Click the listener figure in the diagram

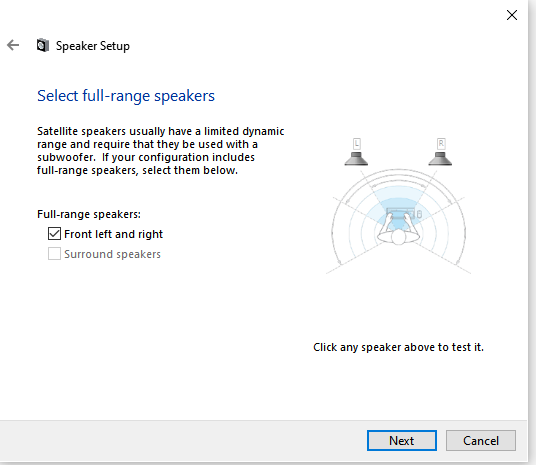pos(398,230)
